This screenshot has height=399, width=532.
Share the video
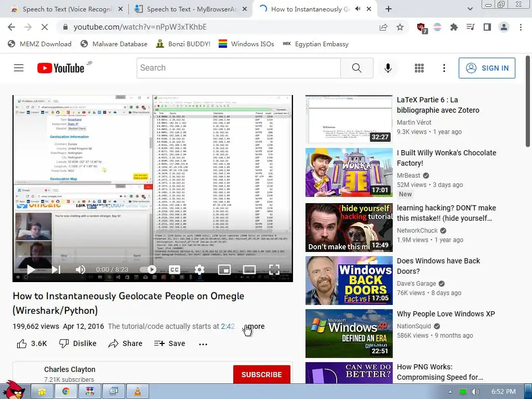125,344
